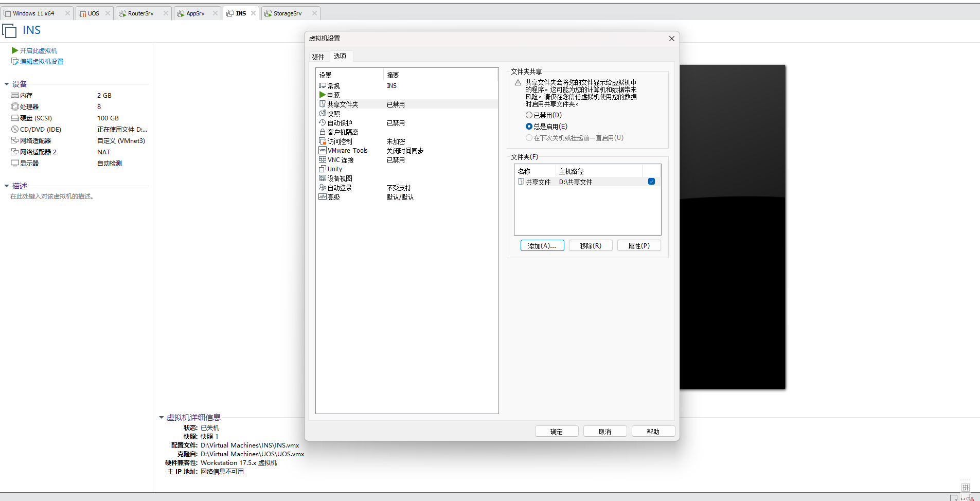Select the 处理器 device entry
Image resolution: width=980 pixels, height=501 pixels.
pos(28,106)
